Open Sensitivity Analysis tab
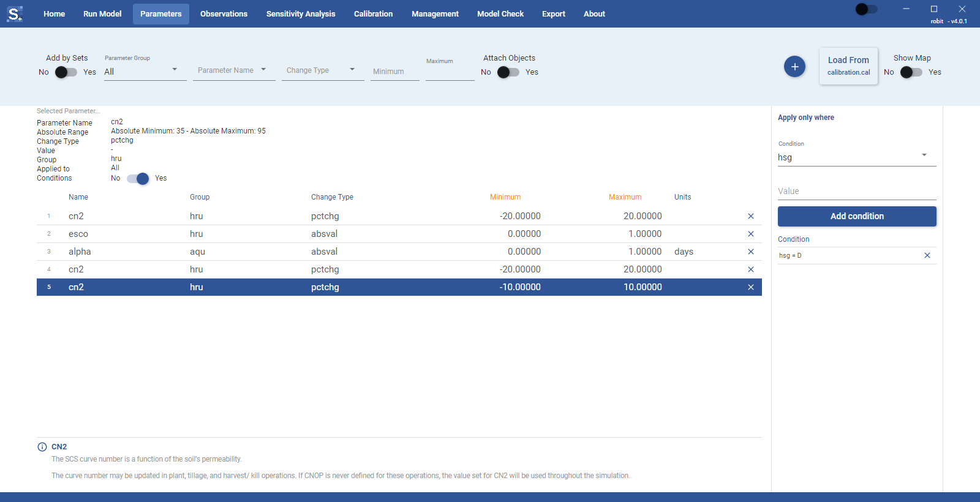This screenshot has width=980, height=502. [x=301, y=14]
